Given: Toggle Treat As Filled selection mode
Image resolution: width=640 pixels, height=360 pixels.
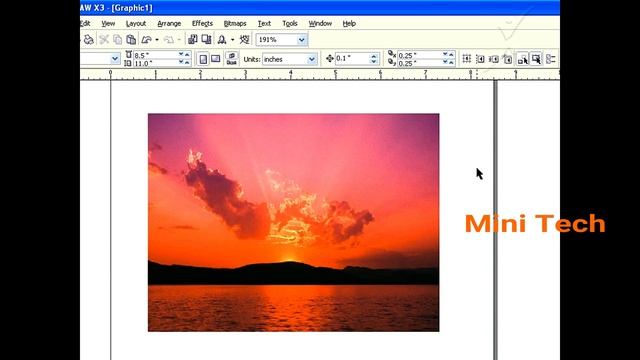Looking at the screenshot, I should (536, 59).
